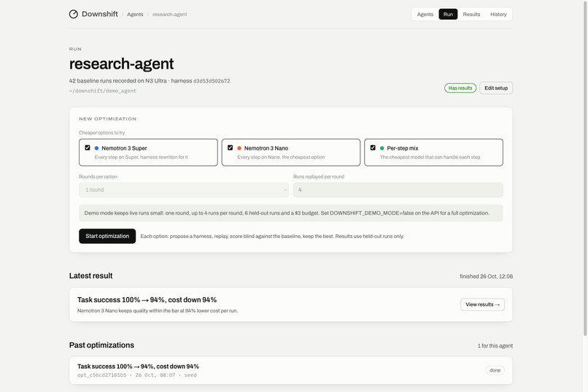
Task: Go to the History tab
Action: [x=498, y=15]
